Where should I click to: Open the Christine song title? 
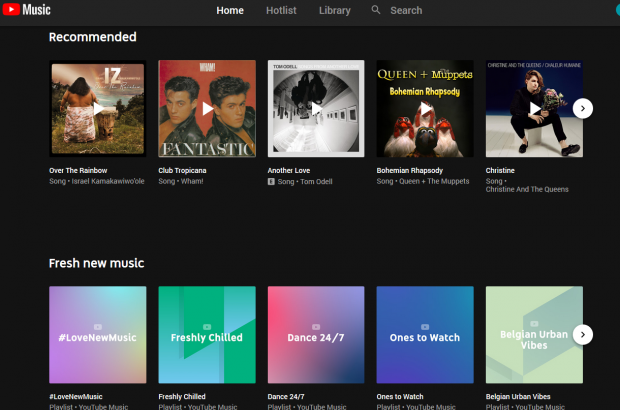[x=500, y=170]
